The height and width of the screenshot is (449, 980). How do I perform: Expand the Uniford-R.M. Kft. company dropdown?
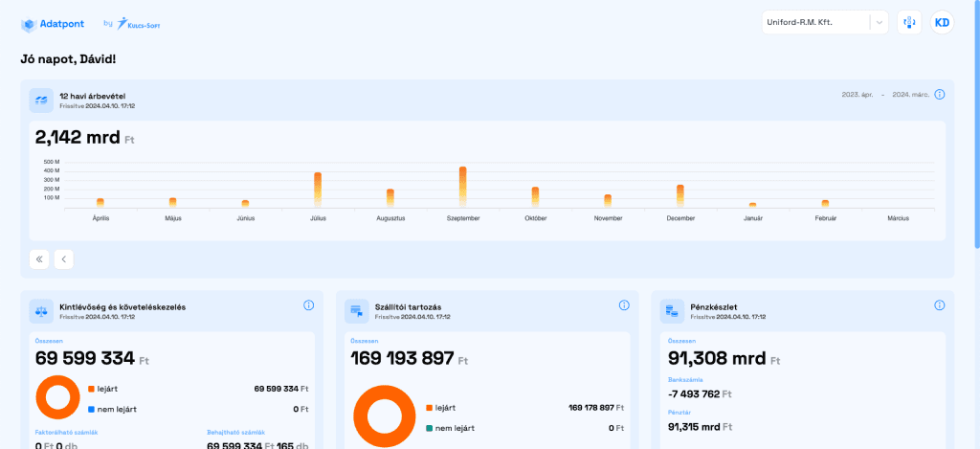[x=877, y=23]
